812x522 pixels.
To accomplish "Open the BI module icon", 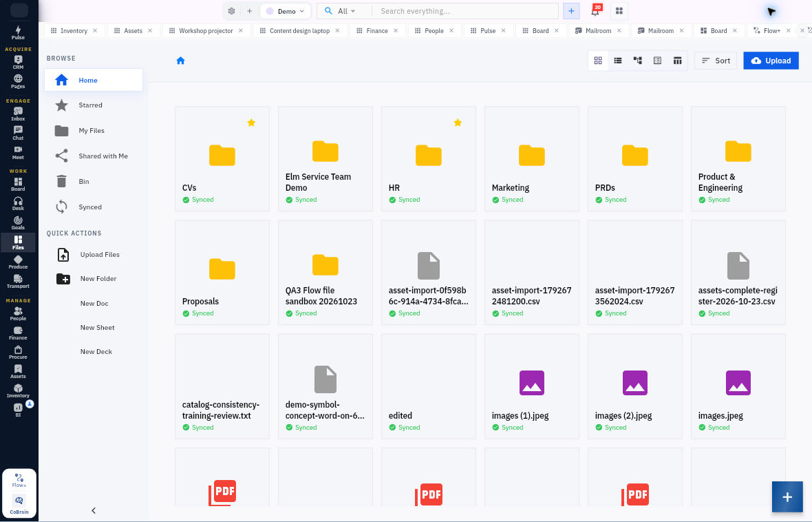I will click(x=18, y=410).
